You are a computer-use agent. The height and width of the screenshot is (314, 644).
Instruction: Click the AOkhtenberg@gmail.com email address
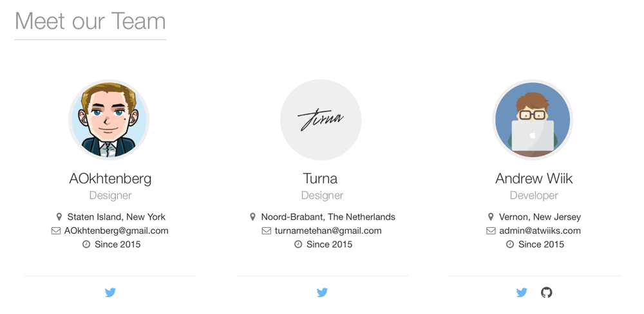[116, 231]
